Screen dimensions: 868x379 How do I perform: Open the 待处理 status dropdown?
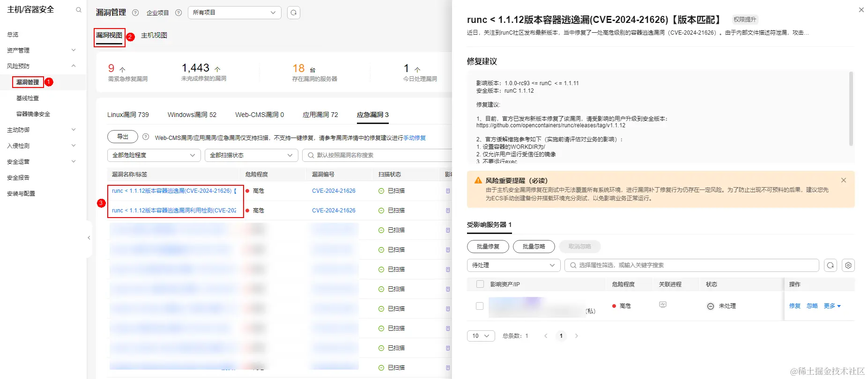click(514, 265)
